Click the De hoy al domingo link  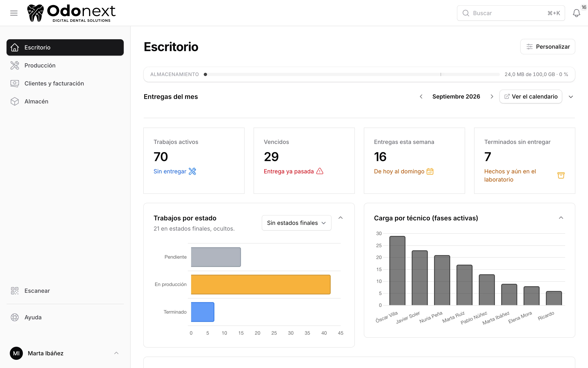pos(399,171)
